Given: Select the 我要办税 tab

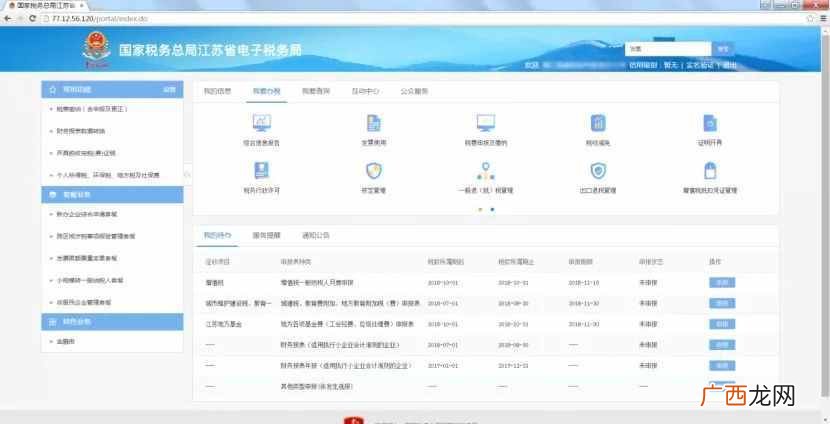Looking at the screenshot, I should click(267, 91).
